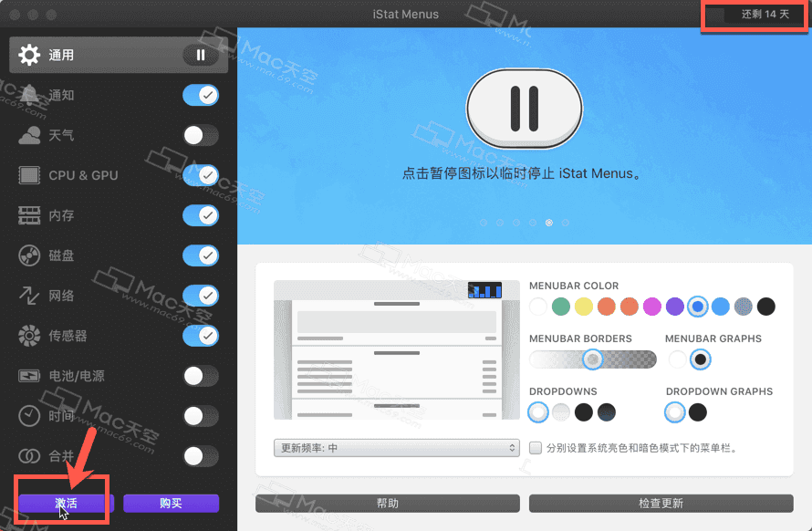Click the 时间 clock icon
Viewport: 812px width, 531px height.
click(x=29, y=416)
